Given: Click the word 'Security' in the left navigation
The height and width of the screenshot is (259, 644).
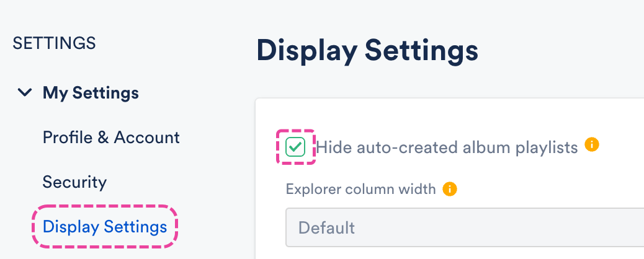Looking at the screenshot, I should tap(74, 182).
